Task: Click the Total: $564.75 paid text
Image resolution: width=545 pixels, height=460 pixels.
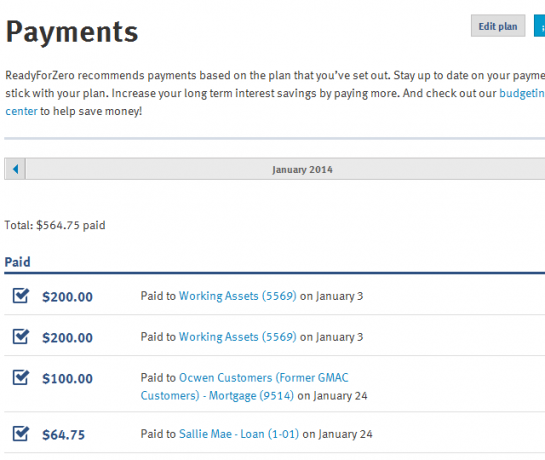Action: pyautogui.click(x=55, y=225)
